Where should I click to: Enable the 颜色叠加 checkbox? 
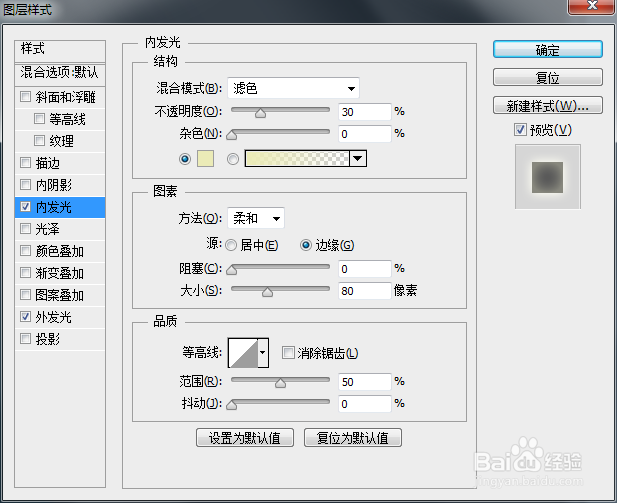click(26, 251)
